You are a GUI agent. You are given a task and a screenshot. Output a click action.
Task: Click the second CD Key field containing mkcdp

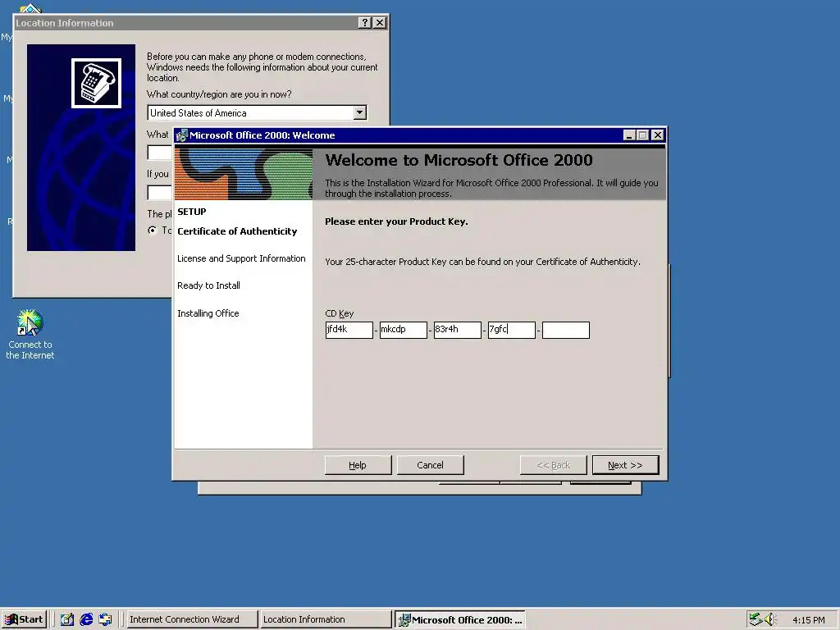coord(403,330)
